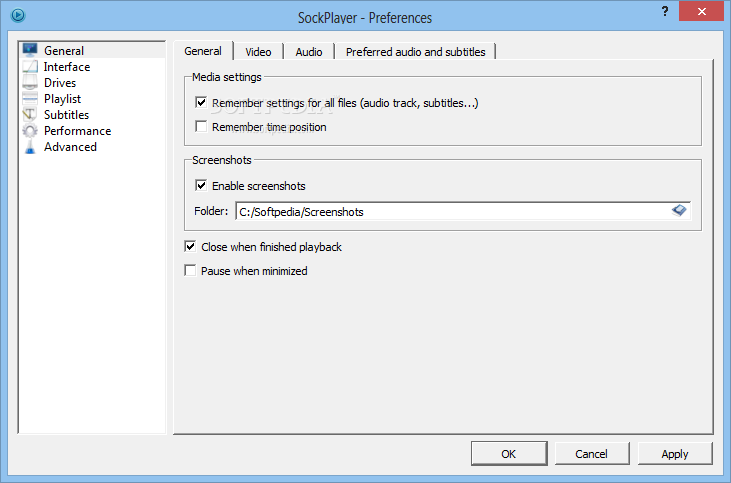Open the Interface category label

67,67
